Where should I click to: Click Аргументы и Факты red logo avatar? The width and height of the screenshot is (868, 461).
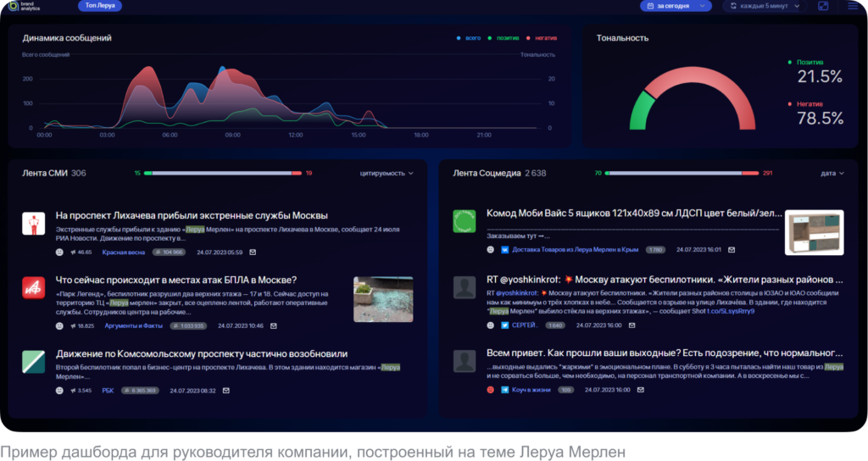[x=33, y=288]
